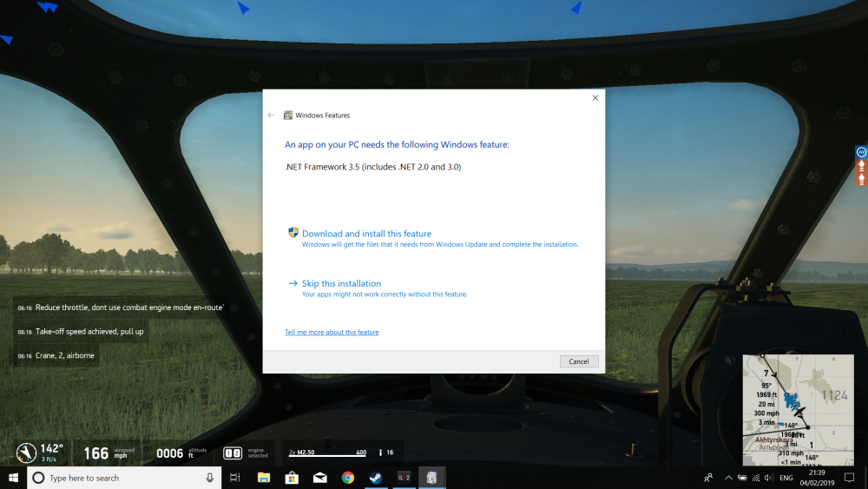Image resolution: width=868 pixels, height=489 pixels.
Task: Click the microphone icon in search box
Action: point(210,478)
